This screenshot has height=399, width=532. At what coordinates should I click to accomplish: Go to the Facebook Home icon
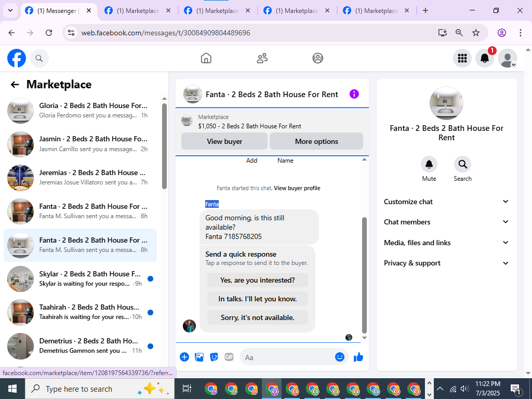pyautogui.click(x=206, y=58)
